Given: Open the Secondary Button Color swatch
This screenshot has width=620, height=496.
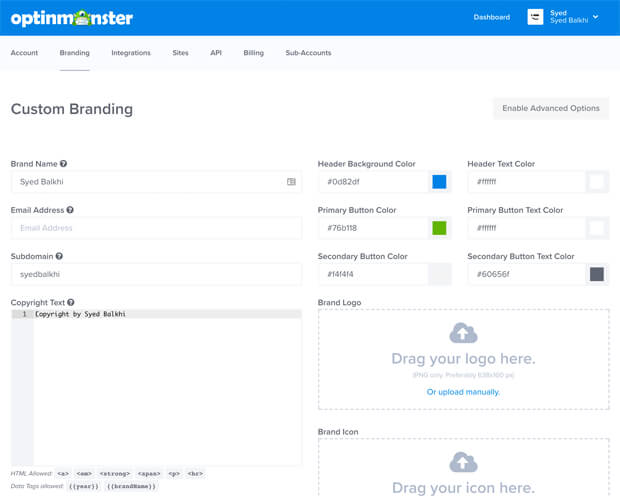Looking at the screenshot, I should (439, 274).
